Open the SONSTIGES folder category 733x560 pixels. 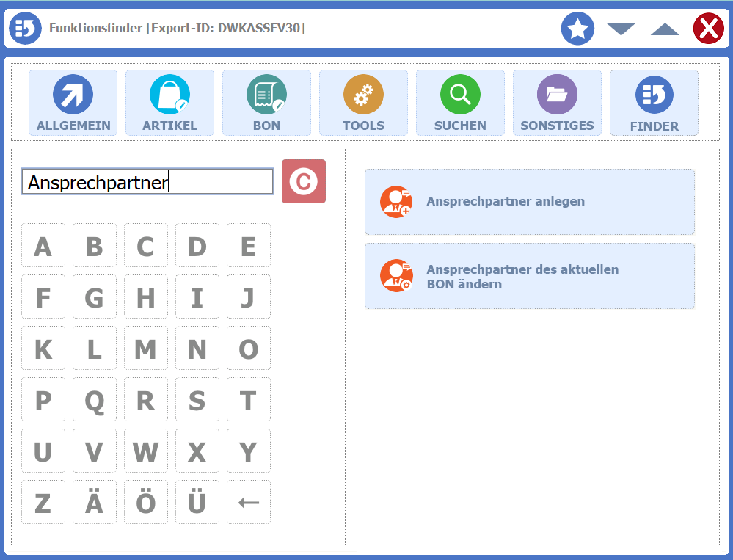pos(557,103)
